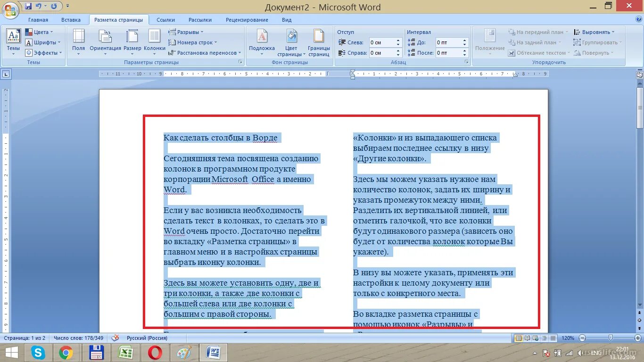The width and height of the screenshot is (644, 362).
Task: Switch to Full Screen Reading view
Action: [x=527, y=338]
